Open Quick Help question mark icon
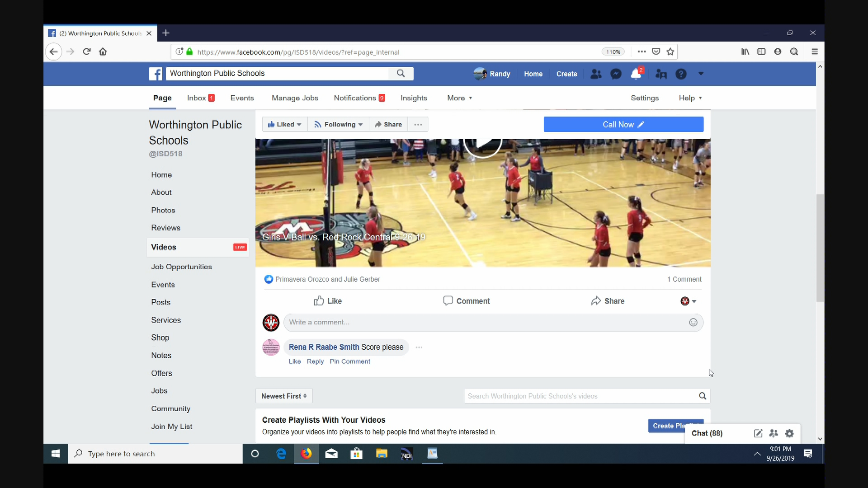 681,74
